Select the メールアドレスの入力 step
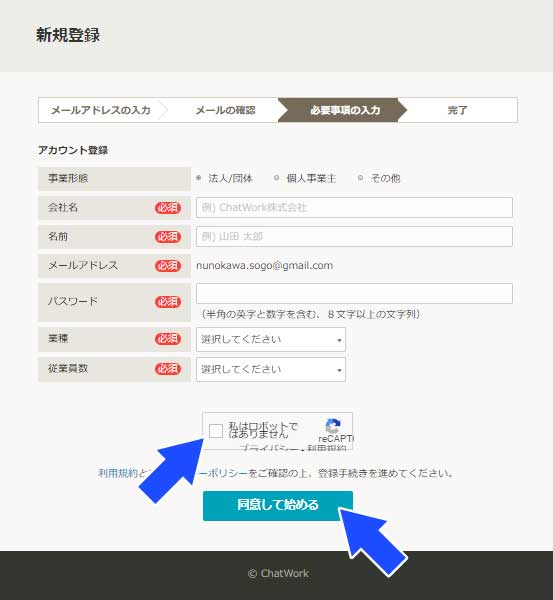 tap(101, 110)
